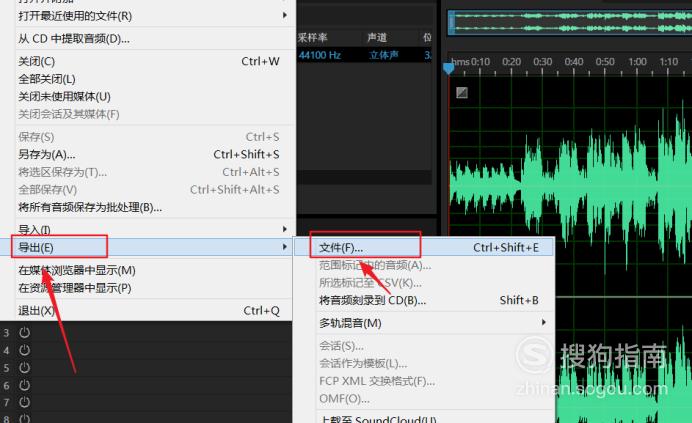The width and height of the screenshot is (692, 423).
Task: Click arrow beside 打开最近使用的文件(R)
Action: point(285,15)
